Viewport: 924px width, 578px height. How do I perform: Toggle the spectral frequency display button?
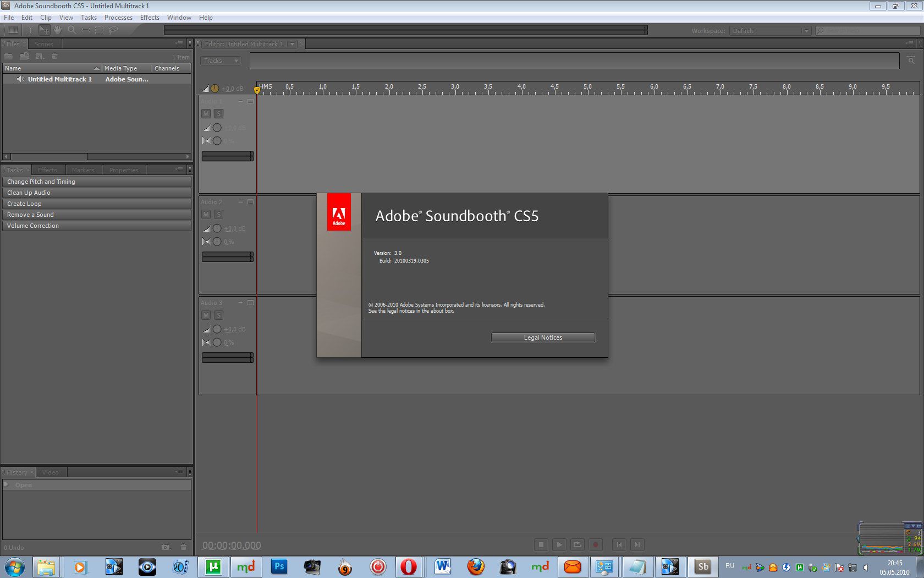pos(12,30)
